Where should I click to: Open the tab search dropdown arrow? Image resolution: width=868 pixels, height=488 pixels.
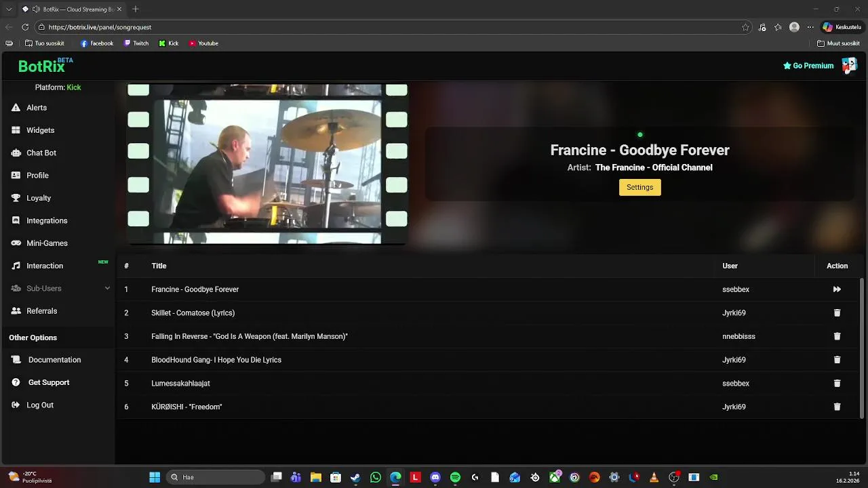(8, 9)
